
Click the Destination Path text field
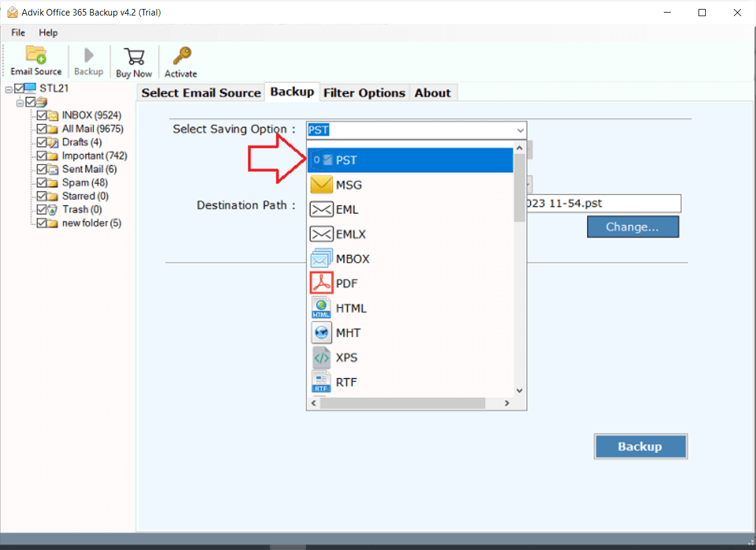[x=603, y=203]
